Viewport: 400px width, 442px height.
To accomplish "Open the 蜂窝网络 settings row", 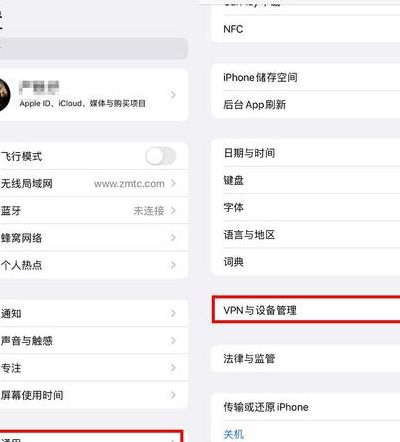I will [94, 238].
